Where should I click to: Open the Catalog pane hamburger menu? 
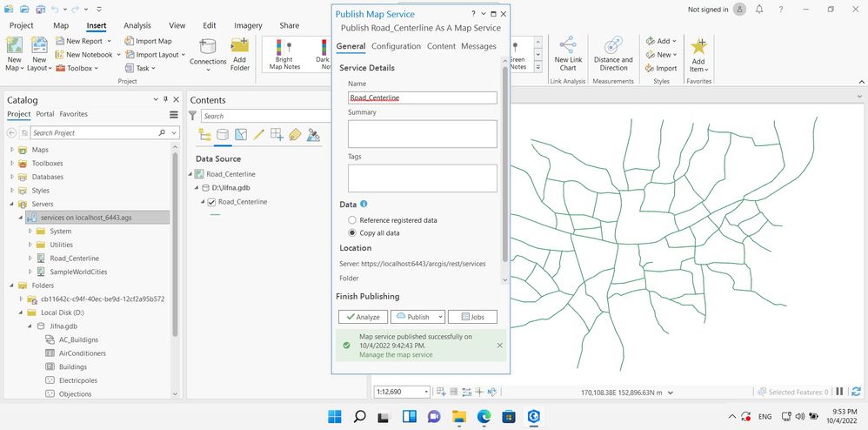coord(174,115)
